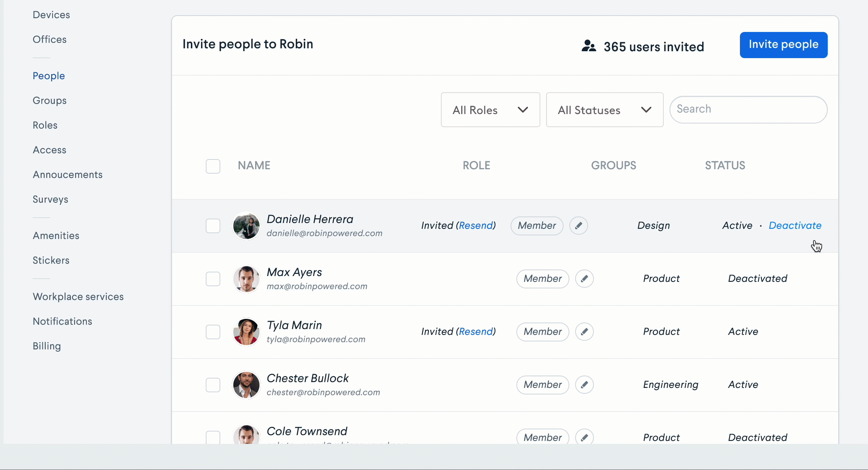
Task: Edit Danielle Herrera's role pencil icon
Action: (x=579, y=226)
